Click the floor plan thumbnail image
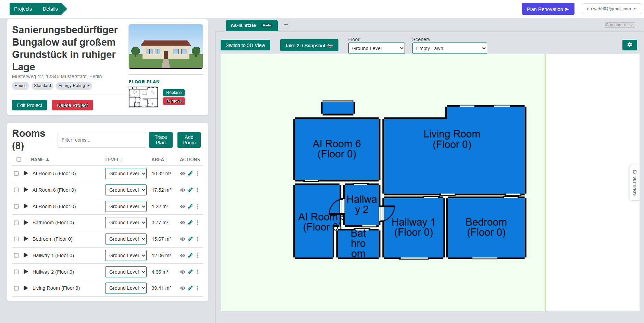Viewport: 644px width, 323px height. [x=143, y=97]
